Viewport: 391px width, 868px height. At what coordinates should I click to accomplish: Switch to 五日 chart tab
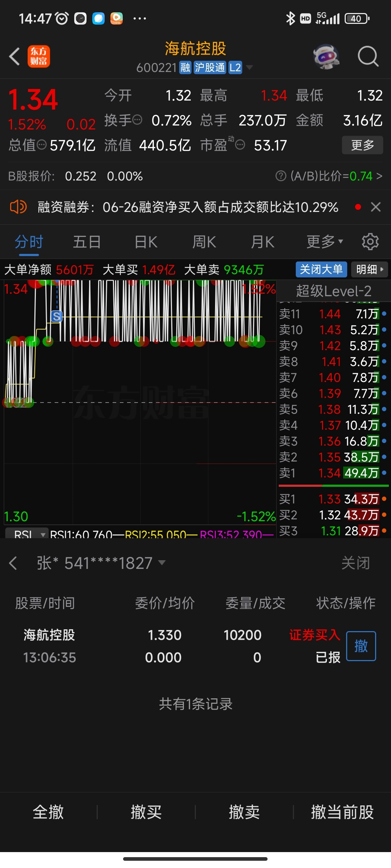point(87,242)
